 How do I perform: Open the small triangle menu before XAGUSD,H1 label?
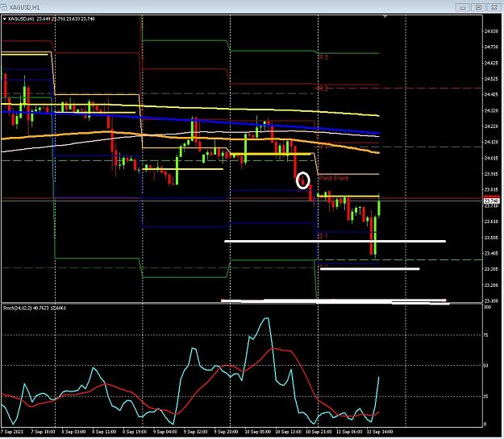point(5,19)
